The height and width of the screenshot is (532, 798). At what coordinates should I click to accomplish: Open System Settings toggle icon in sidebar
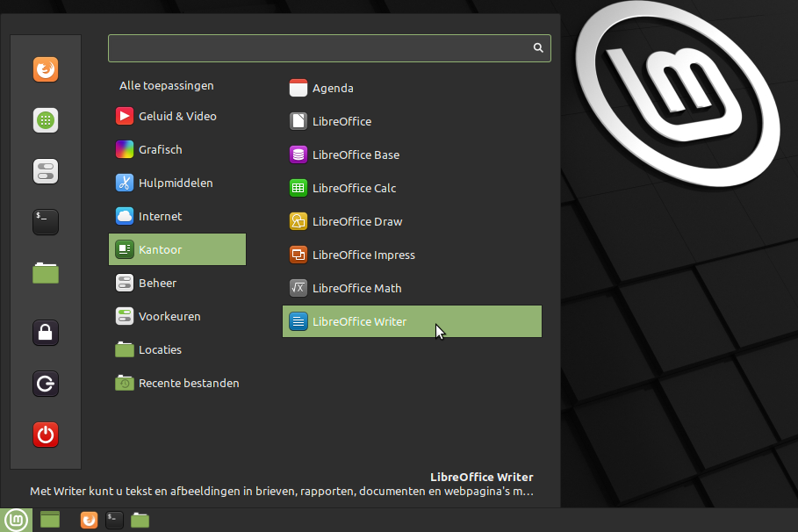[46, 171]
